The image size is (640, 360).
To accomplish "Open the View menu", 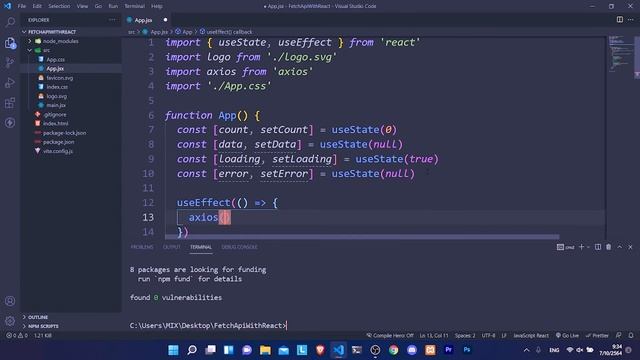I will [x=82, y=6].
